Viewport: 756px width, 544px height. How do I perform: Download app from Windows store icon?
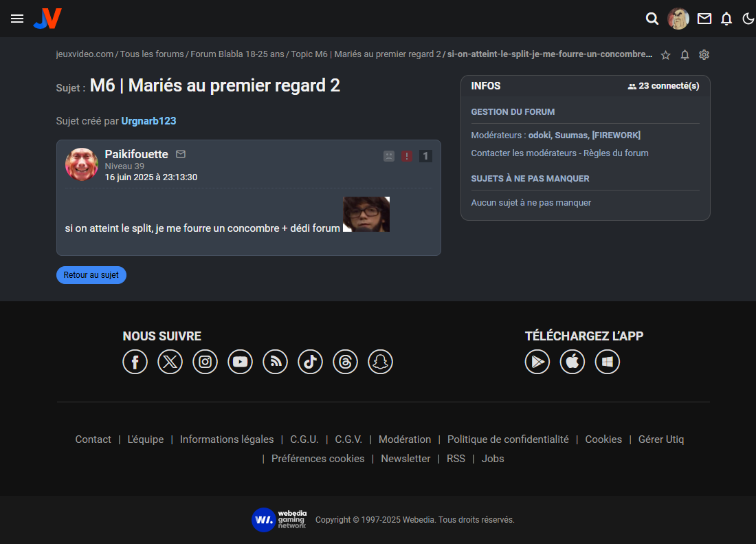[x=608, y=362]
